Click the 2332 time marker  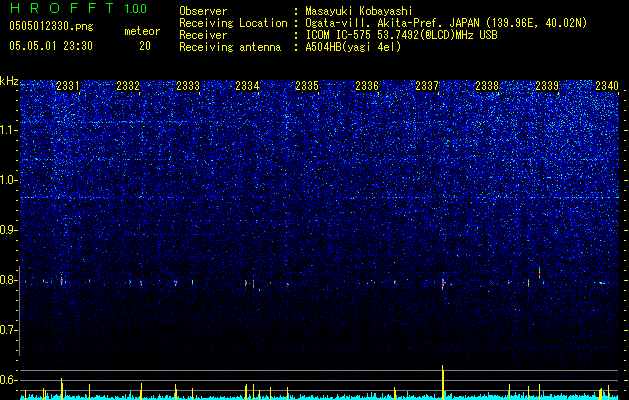[128, 86]
